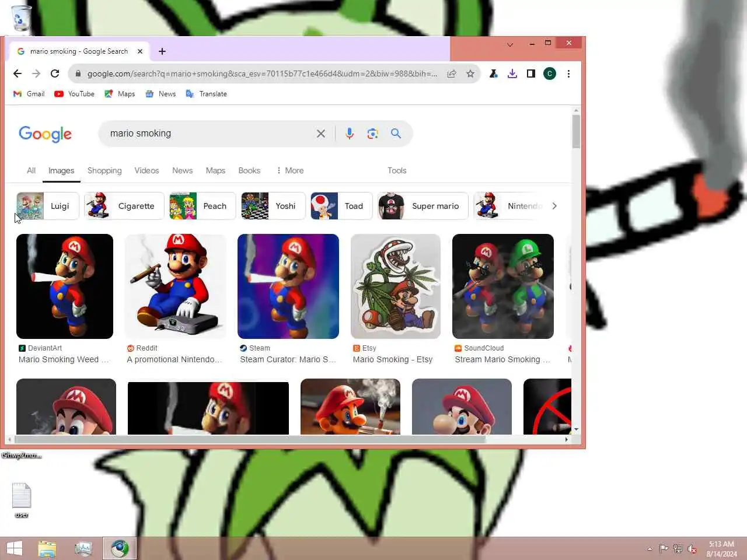
Task: Share this page icon in address bar
Action: 452,73
